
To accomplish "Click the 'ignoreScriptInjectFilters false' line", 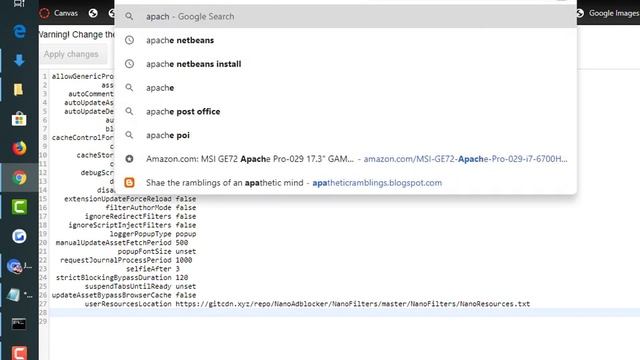I will [x=132, y=225].
